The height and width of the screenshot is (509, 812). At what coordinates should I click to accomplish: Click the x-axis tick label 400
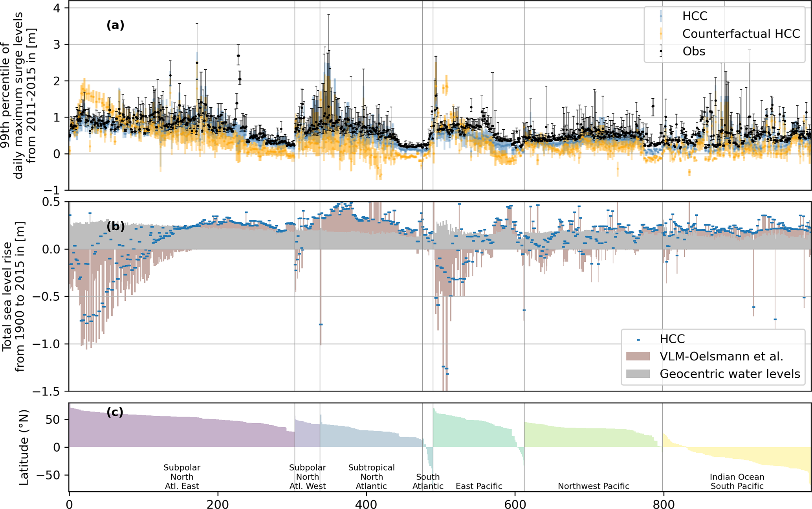tap(366, 504)
